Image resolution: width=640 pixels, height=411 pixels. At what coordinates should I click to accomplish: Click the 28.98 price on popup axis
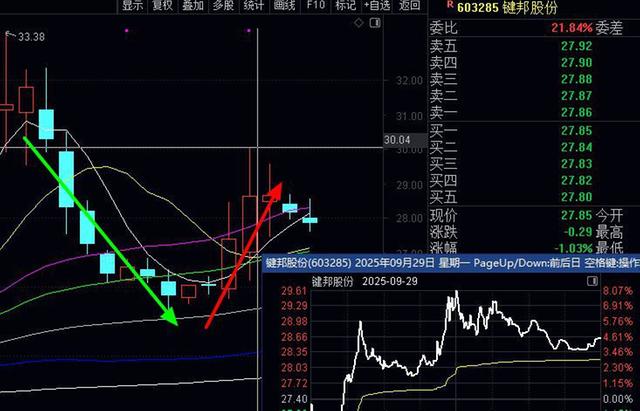[x=294, y=322]
